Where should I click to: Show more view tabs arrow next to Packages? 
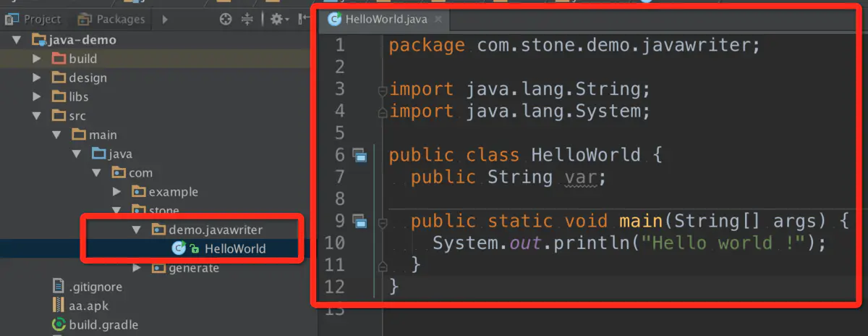tap(165, 20)
